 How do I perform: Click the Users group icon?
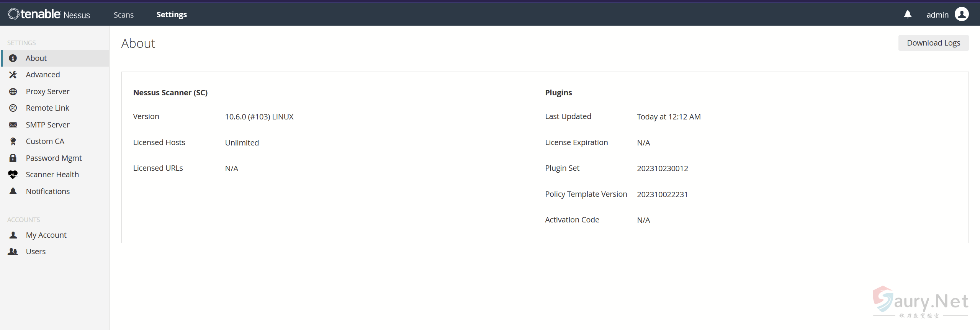click(13, 252)
